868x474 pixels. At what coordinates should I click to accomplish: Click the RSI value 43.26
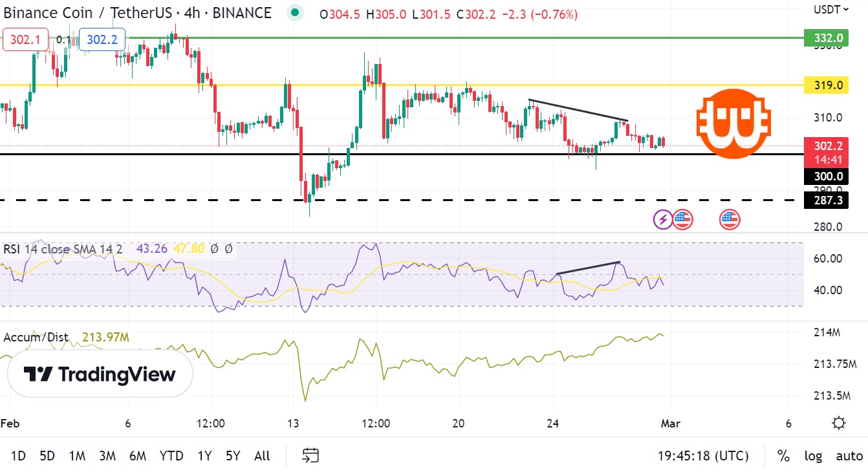[151, 249]
